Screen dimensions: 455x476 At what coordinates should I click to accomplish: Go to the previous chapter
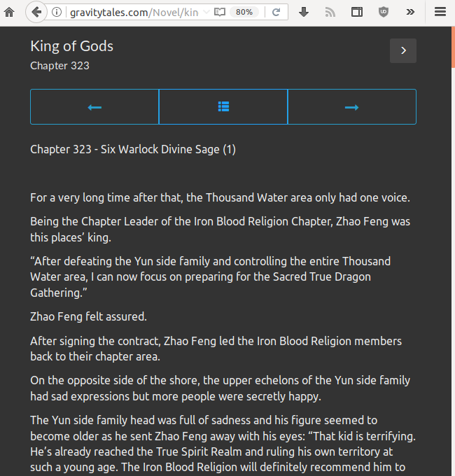pos(94,107)
